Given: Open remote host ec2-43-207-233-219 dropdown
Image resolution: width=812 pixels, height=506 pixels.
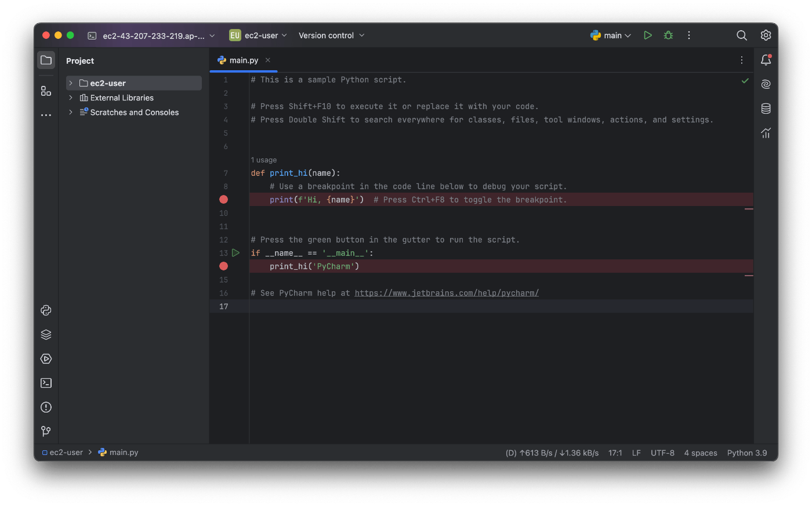Looking at the screenshot, I should (x=151, y=35).
